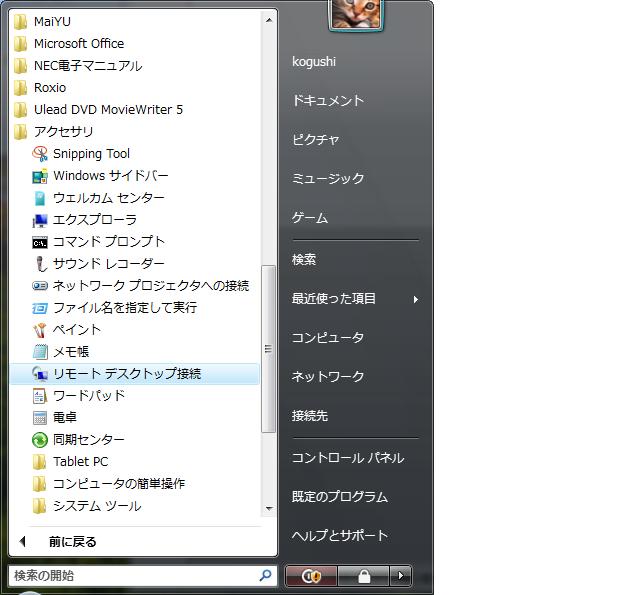This screenshot has height=595, width=640.
Task: Click the システム ツール folder icon
Action: pos(40,506)
